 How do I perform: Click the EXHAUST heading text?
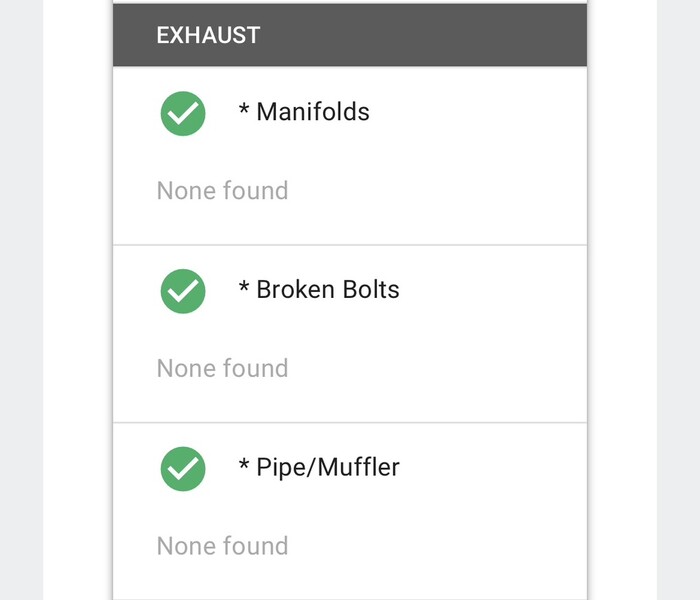(x=208, y=35)
